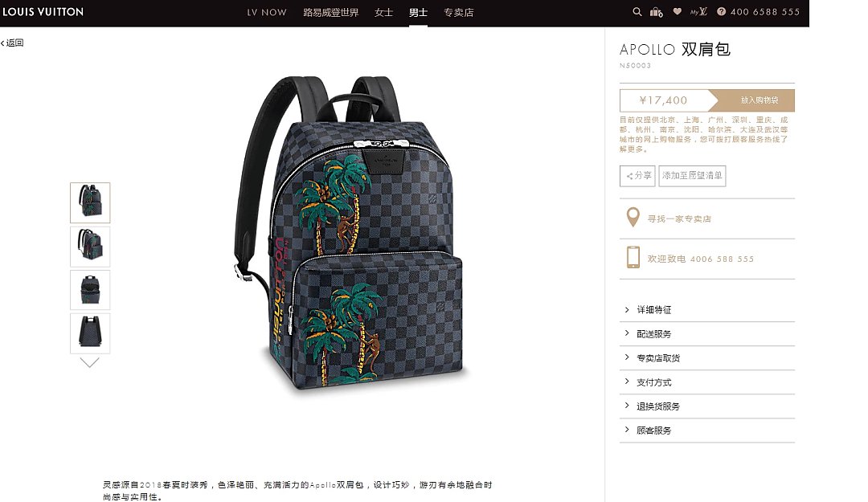Select the last backpack rear-view thumbnail
This screenshot has width=868, height=502.
click(x=90, y=333)
